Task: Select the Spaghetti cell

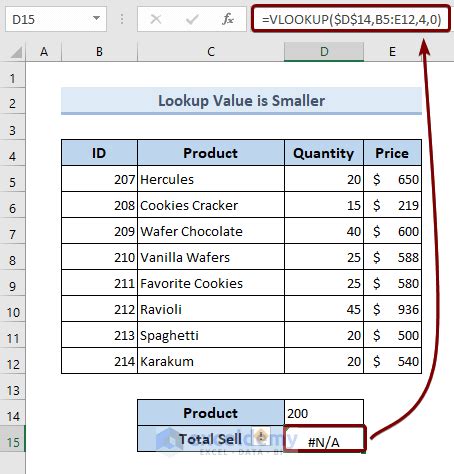Action: click(x=211, y=335)
